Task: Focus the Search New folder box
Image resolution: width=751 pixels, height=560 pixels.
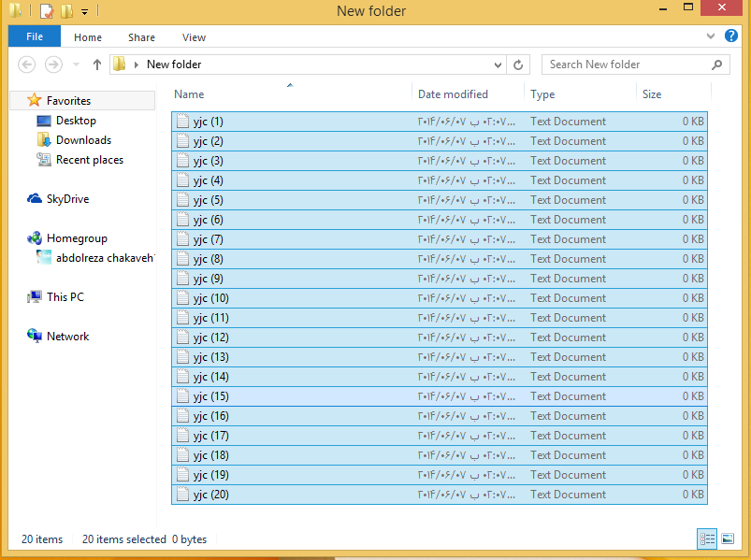Action: [635, 65]
